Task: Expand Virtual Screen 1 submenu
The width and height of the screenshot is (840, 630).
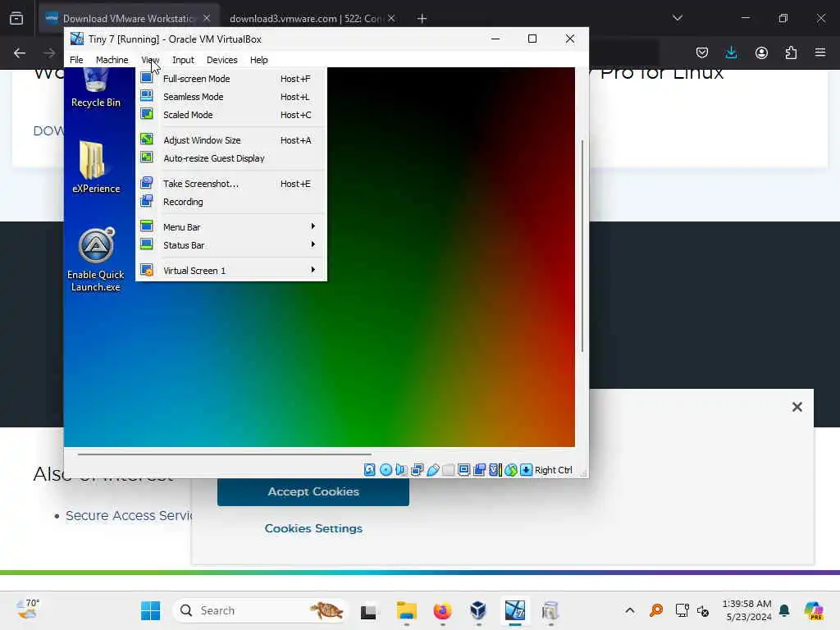Action: click(231, 271)
